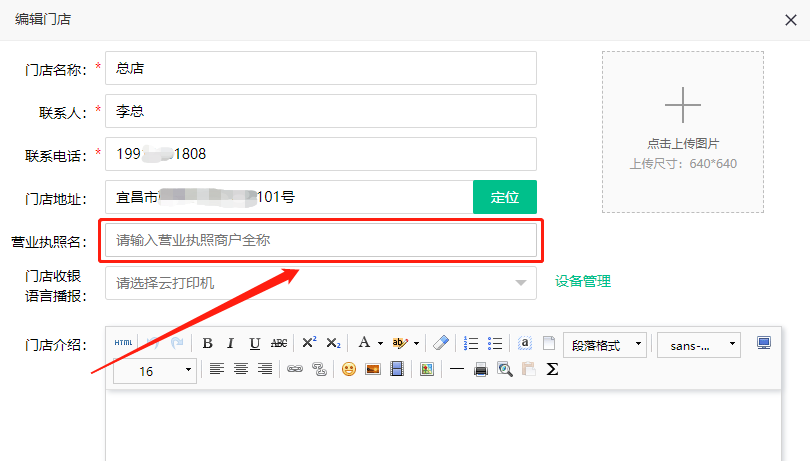Click the HTML source view icon
This screenshot has width=810, height=461.
click(123, 343)
